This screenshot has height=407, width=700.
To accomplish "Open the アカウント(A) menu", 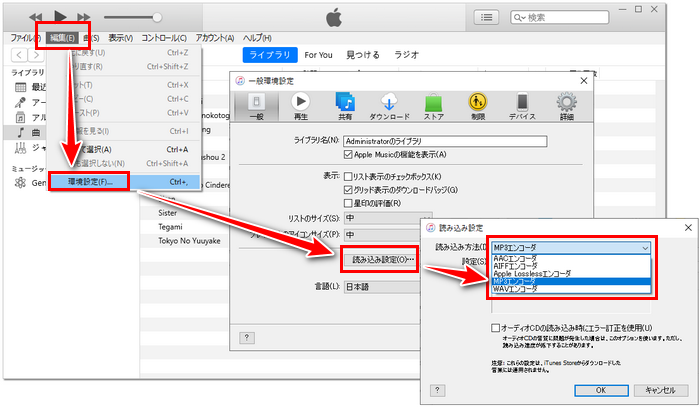I will [x=215, y=38].
